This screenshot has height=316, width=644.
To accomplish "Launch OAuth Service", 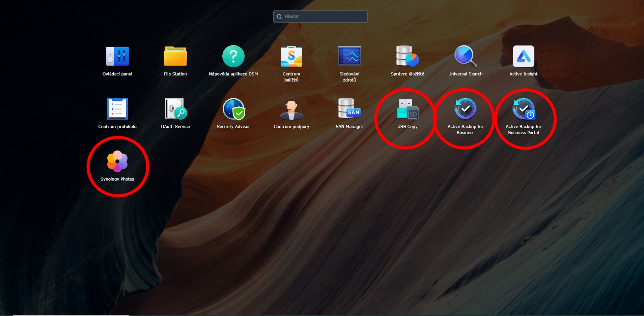I will pos(175,109).
